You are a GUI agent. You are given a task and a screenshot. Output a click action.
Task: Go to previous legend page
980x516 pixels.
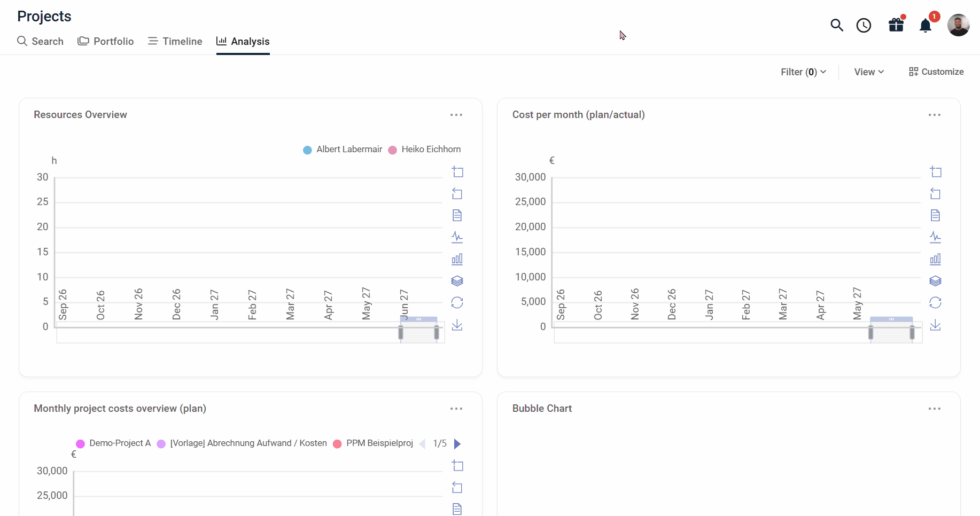pyautogui.click(x=423, y=444)
